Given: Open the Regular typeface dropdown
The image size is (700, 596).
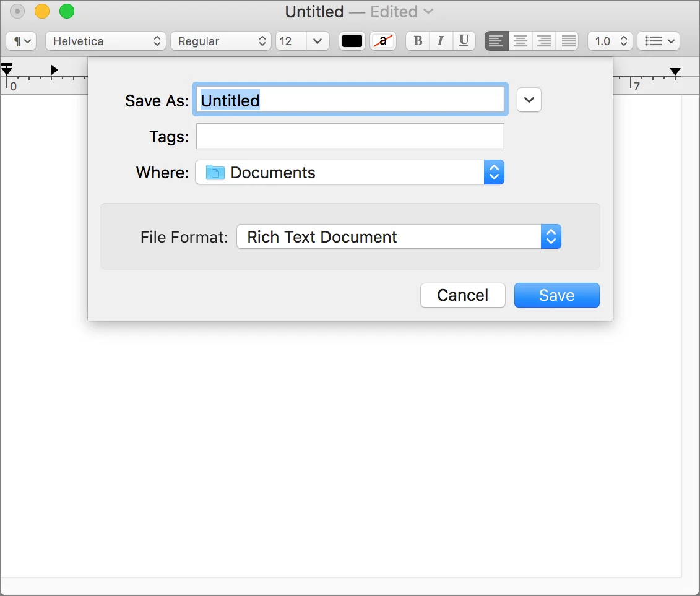Looking at the screenshot, I should pos(221,41).
